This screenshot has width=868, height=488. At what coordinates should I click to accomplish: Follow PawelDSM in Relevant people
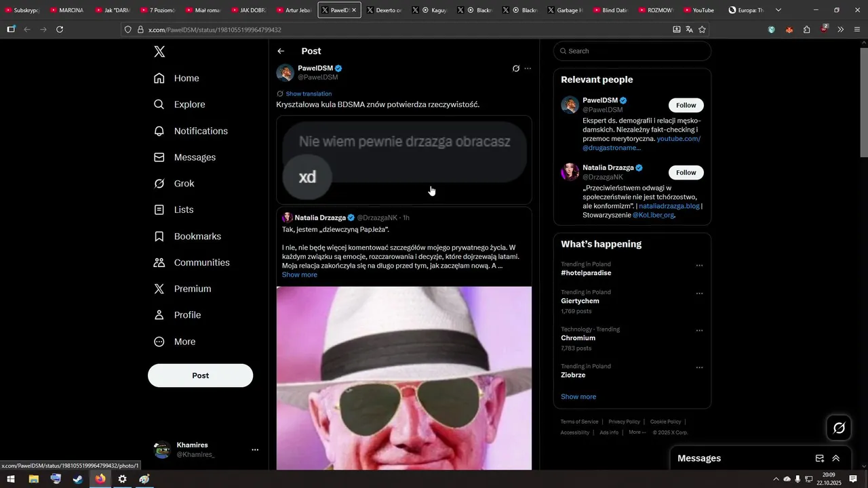tap(686, 105)
